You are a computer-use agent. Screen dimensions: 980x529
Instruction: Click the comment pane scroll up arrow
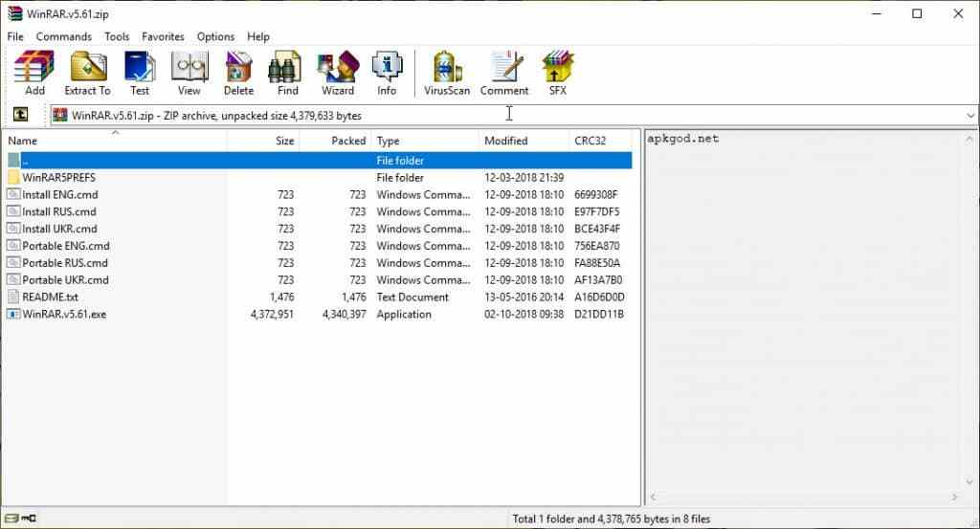point(969,138)
